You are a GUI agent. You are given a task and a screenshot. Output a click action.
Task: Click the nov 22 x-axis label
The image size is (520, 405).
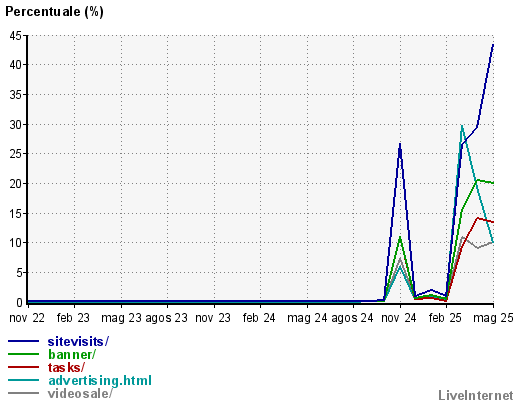(27, 318)
